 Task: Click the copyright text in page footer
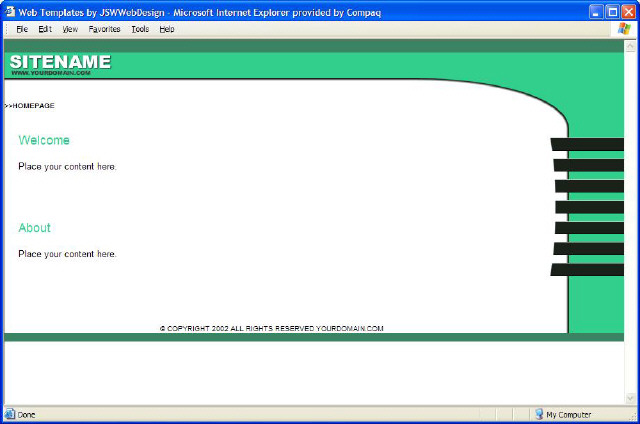tap(271, 328)
